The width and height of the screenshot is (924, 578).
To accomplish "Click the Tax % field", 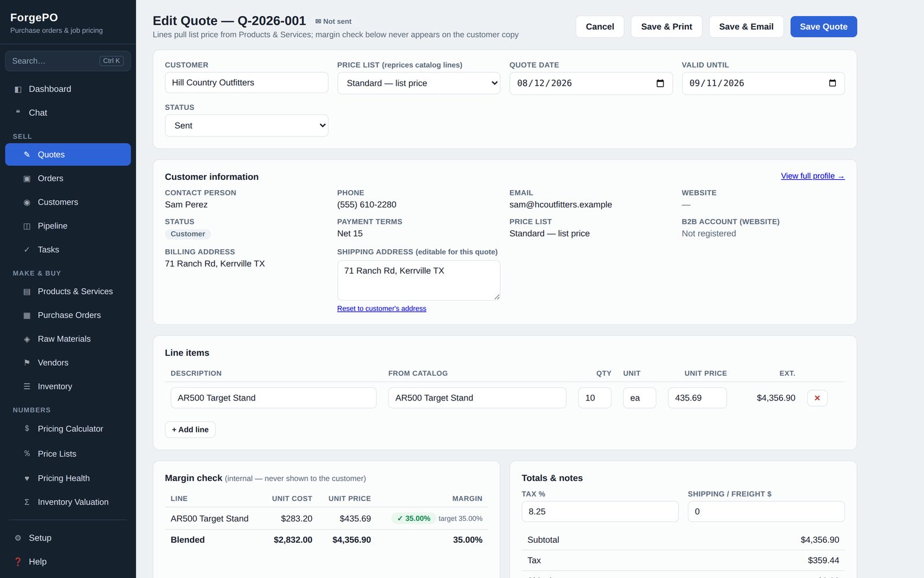I will pos(600,512).
